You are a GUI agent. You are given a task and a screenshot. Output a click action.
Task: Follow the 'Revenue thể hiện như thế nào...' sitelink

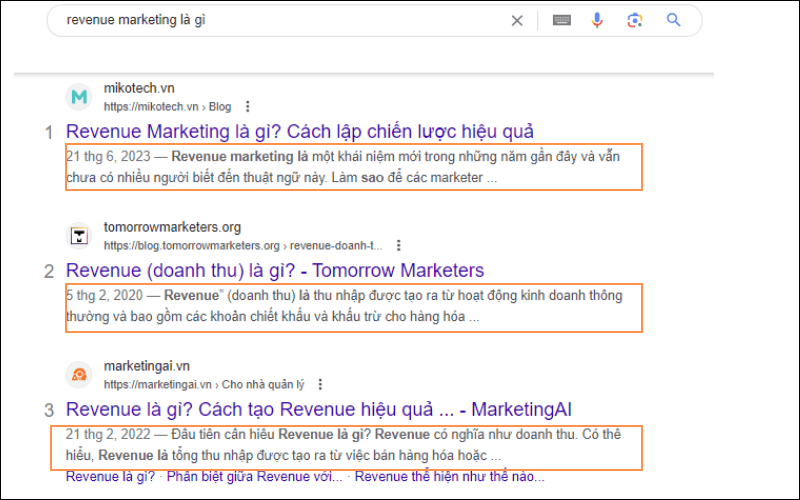(x=449, y=477)
